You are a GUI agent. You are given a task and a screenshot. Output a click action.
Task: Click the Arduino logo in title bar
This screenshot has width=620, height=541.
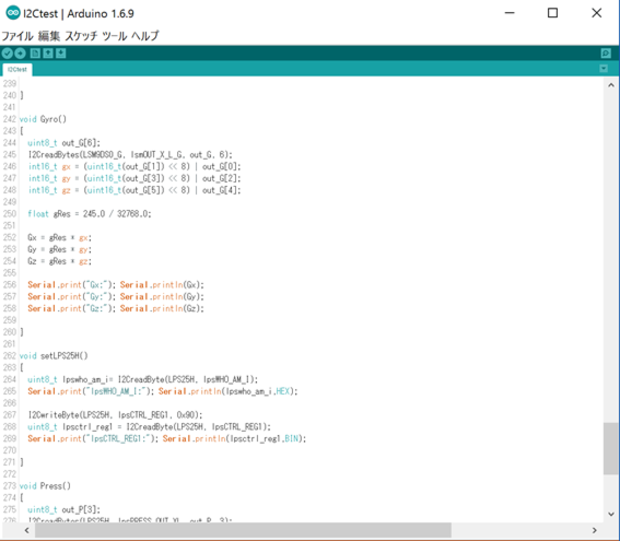coord(11,14)
